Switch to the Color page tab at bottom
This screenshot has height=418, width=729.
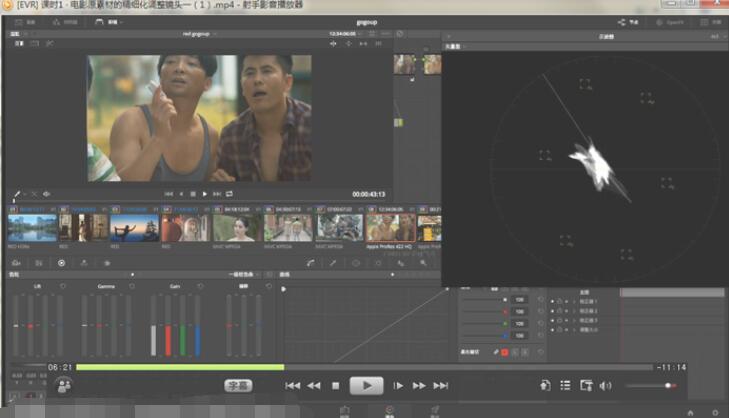click(390, 411)
